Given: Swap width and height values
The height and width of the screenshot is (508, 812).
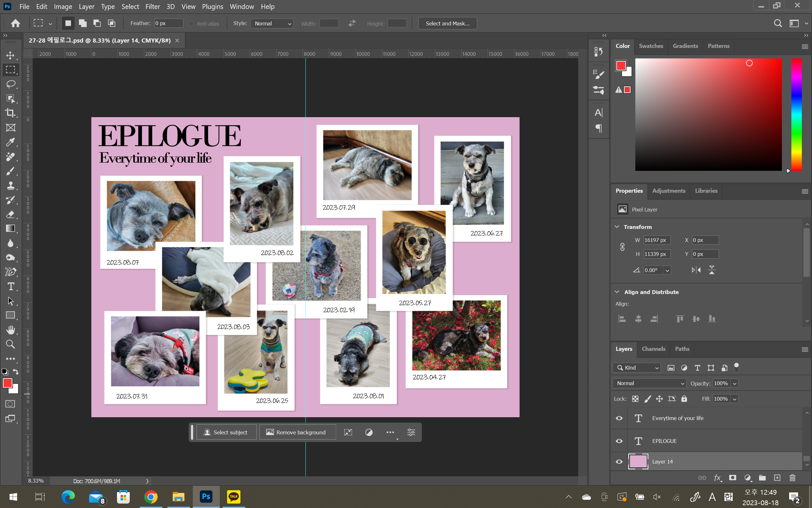Looking at the screenshot, I should point(352,23).
